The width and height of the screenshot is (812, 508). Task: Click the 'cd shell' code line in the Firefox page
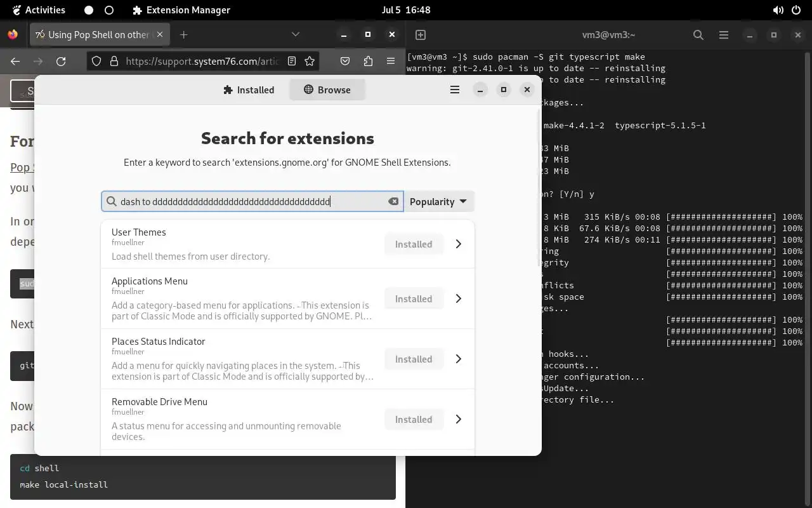[39, 468]
